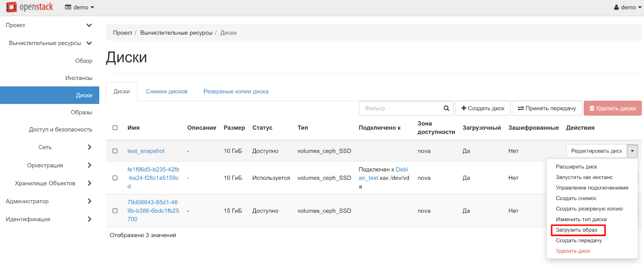Choose Управление подключениями menu item

pyautogui.click(x=592, y=188)
